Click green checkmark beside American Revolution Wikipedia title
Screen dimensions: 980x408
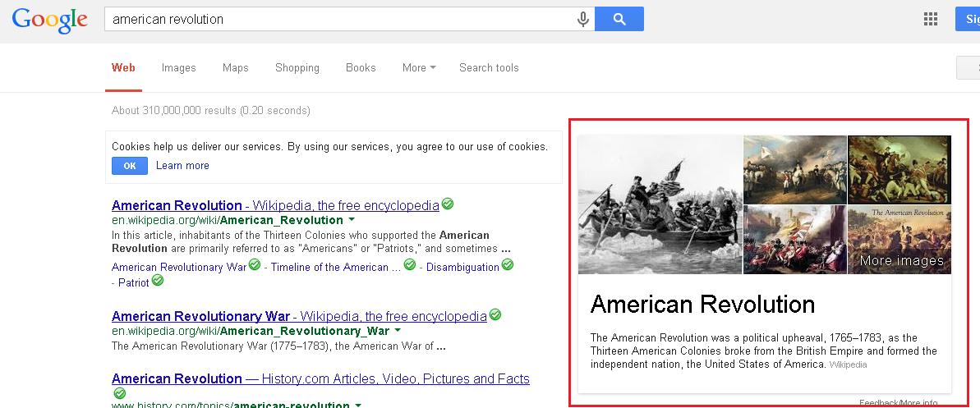(x=448, y=204)
